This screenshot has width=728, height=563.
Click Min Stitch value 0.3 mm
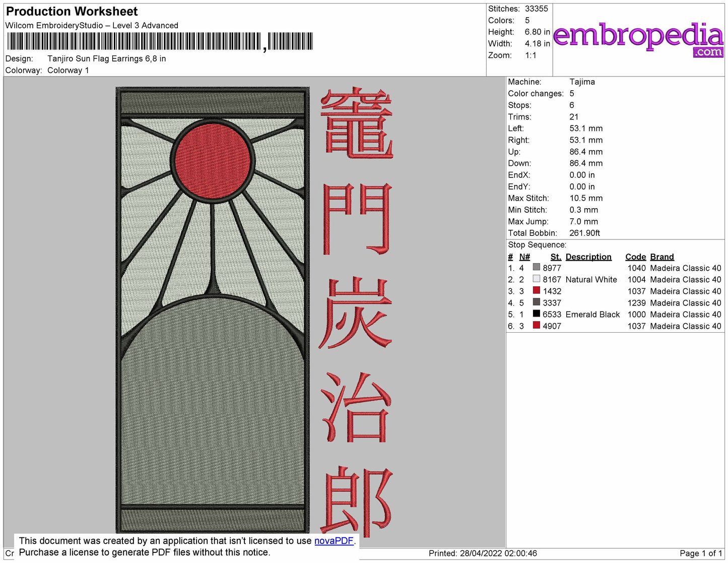pyautogui.click(x=584, y=210)
